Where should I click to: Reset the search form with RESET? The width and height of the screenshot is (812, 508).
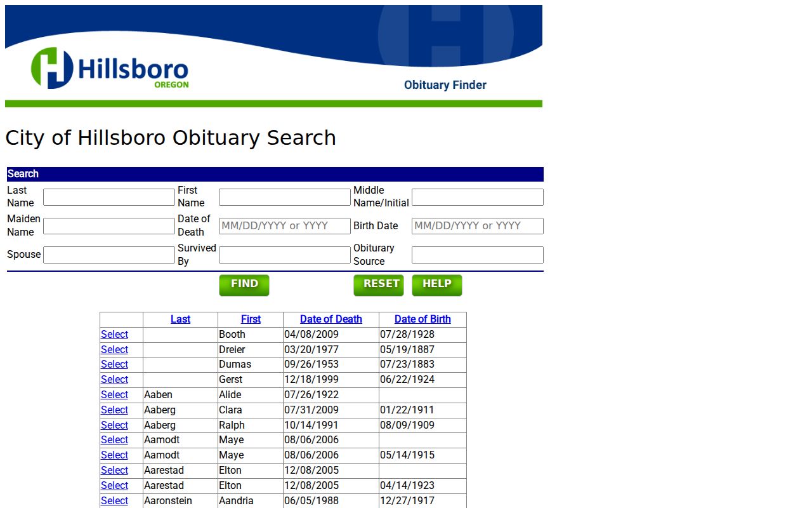(379, 285)
